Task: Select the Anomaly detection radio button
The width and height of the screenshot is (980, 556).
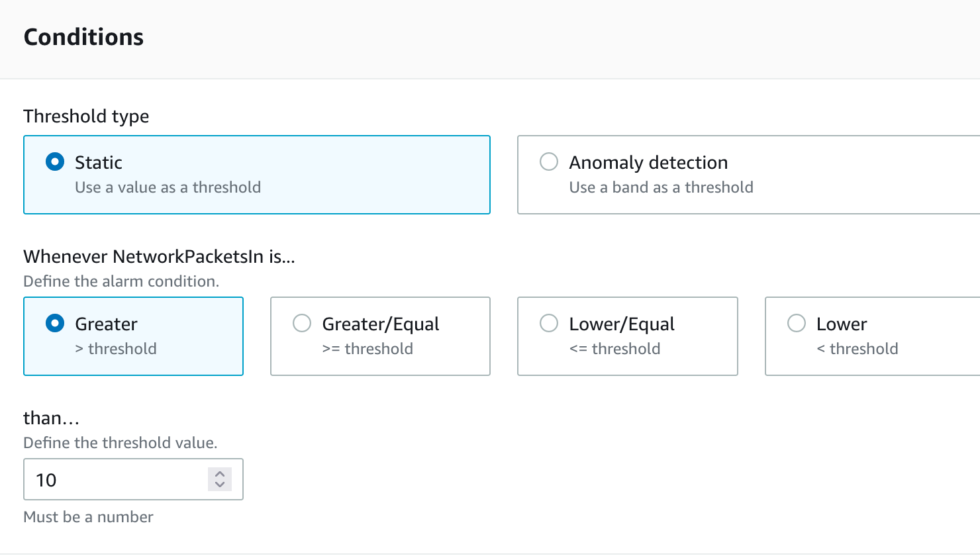Action: click(x=549, y=162)
